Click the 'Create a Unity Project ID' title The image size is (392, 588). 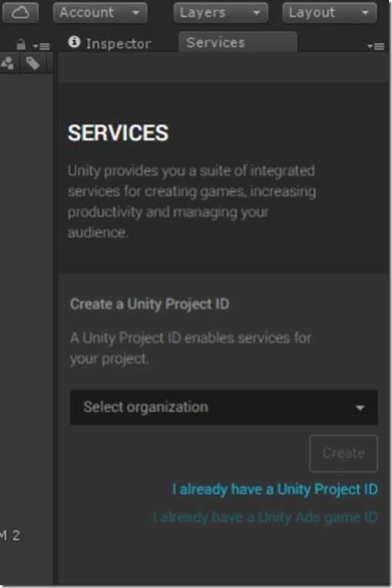pos(149,304)
